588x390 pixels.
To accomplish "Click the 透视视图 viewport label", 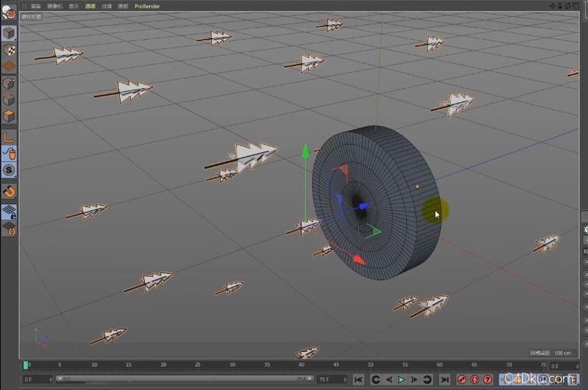I will 32,16.
